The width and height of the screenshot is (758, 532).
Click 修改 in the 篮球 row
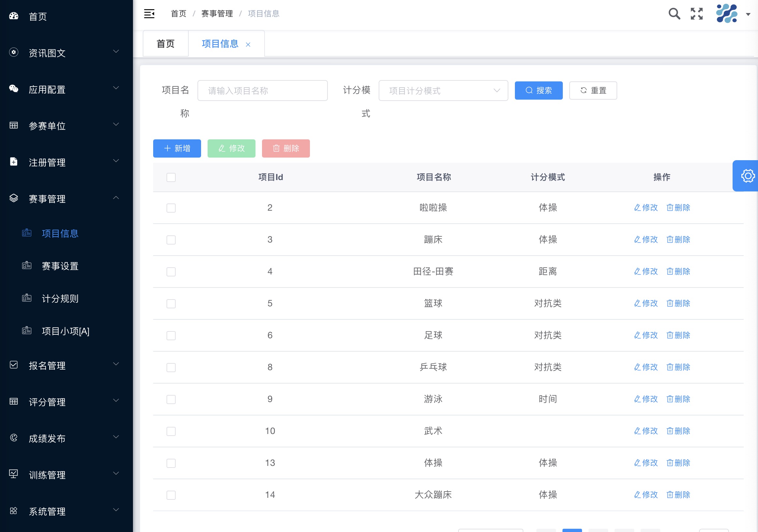646,303
